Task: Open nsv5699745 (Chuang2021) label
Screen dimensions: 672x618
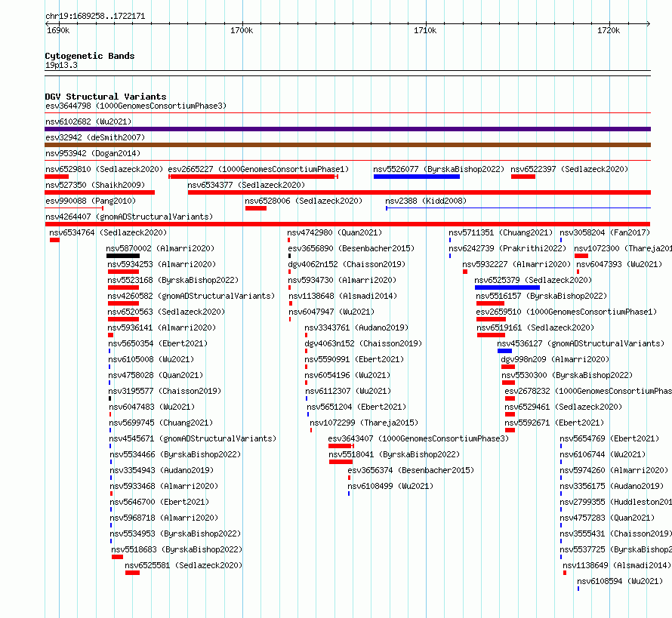Action: (161, 423)
